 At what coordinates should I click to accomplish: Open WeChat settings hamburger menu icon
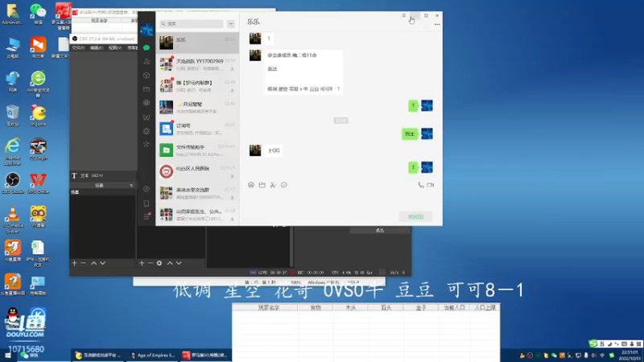pos(147,216)
